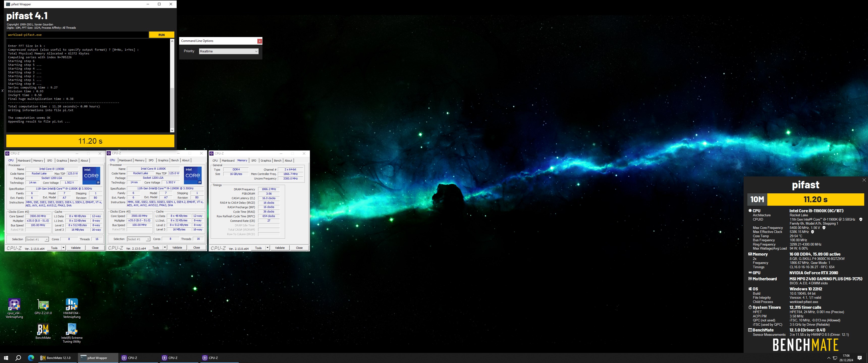Launch Intel Extreme Tuning Utility desktop icon
Viewport: 868px width, 363px height.
(x=72, y=333)
